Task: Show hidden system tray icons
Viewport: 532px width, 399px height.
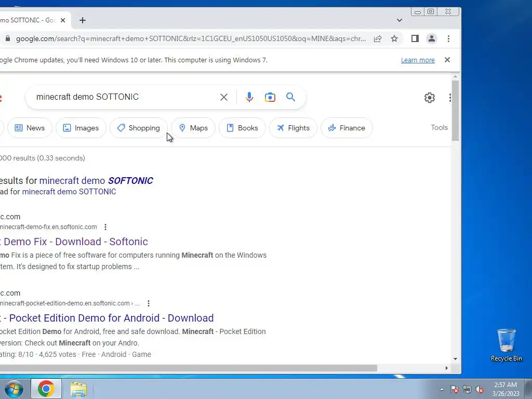Action: [442, 389]
